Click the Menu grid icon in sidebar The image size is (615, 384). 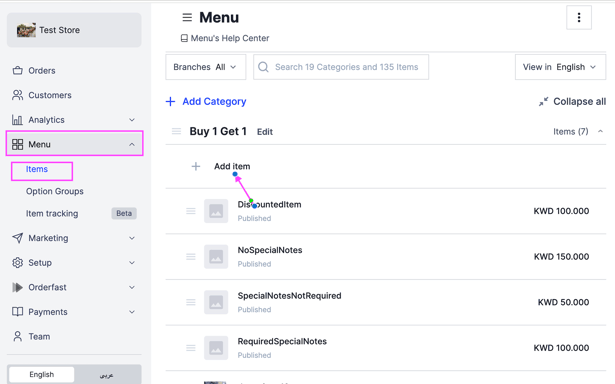click(17, 144)
